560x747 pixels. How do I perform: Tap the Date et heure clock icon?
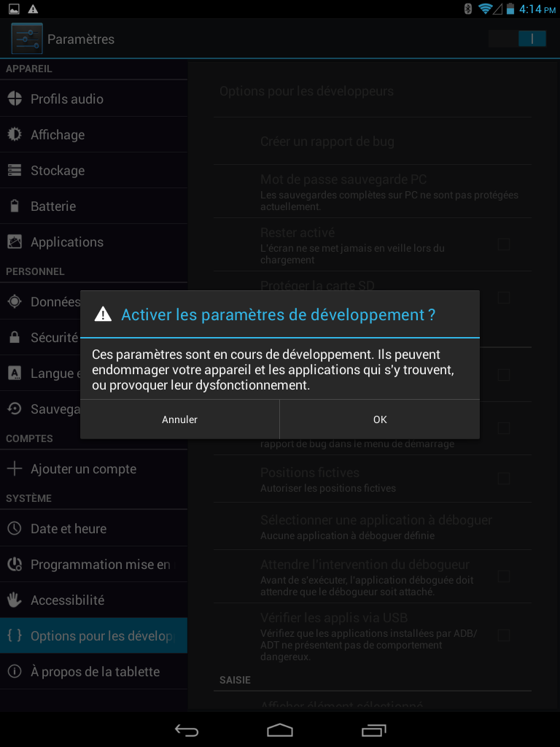[15, 528]
